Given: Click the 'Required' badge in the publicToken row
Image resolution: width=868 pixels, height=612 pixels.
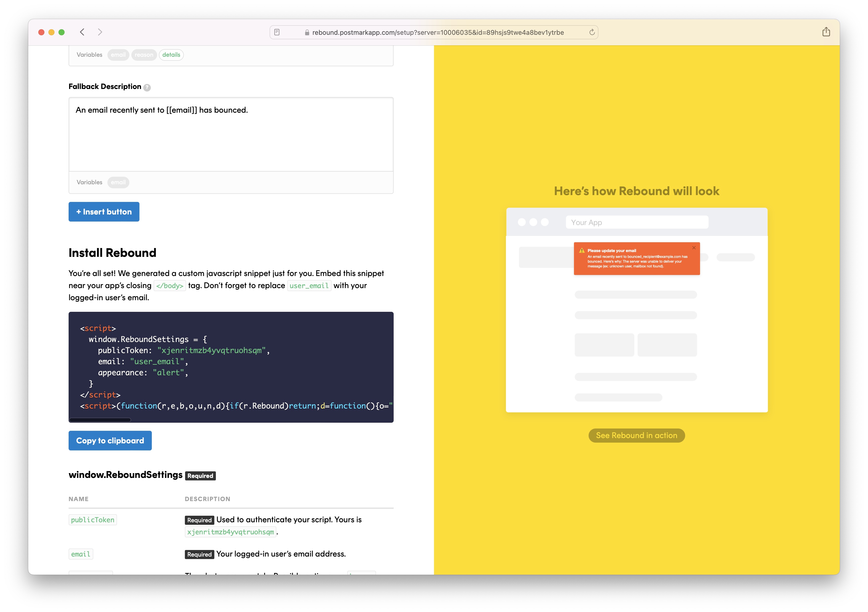Looking at the screenshot, I should click(x=200, y=520).
